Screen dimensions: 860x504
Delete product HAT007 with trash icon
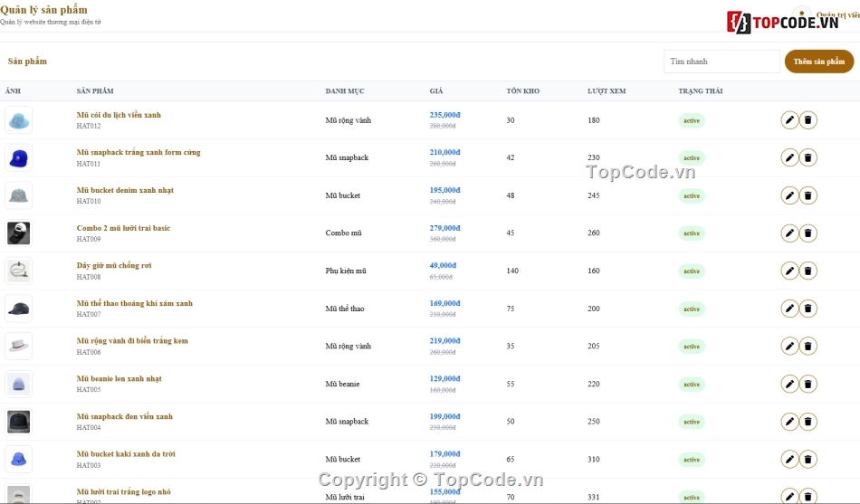pos(807,309)
